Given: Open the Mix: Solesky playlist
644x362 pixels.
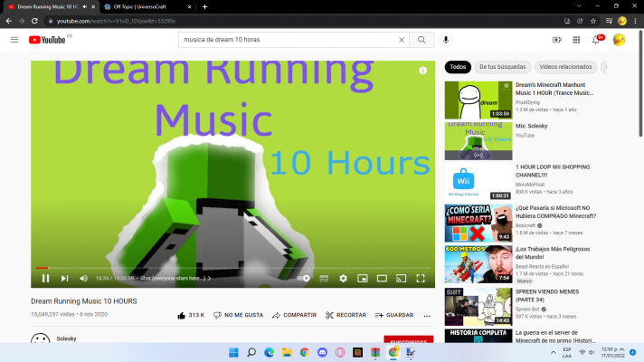Looking at the screenshot, I should (532, 126).
